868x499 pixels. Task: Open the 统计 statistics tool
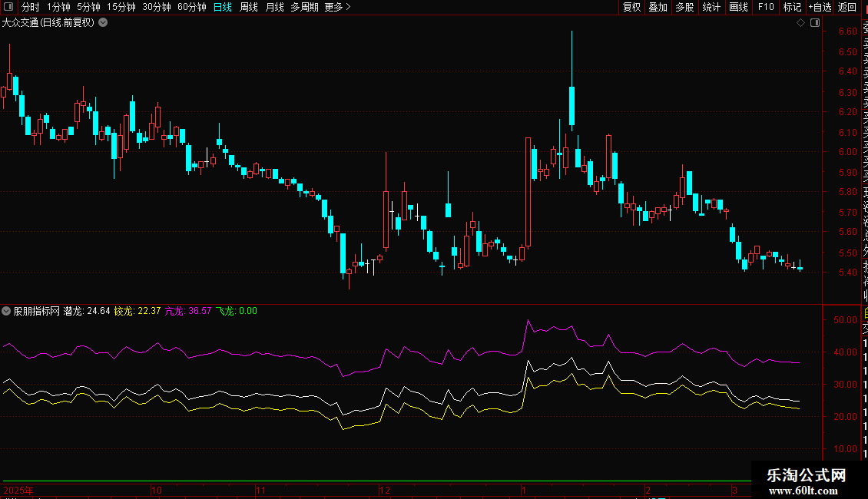711,7
